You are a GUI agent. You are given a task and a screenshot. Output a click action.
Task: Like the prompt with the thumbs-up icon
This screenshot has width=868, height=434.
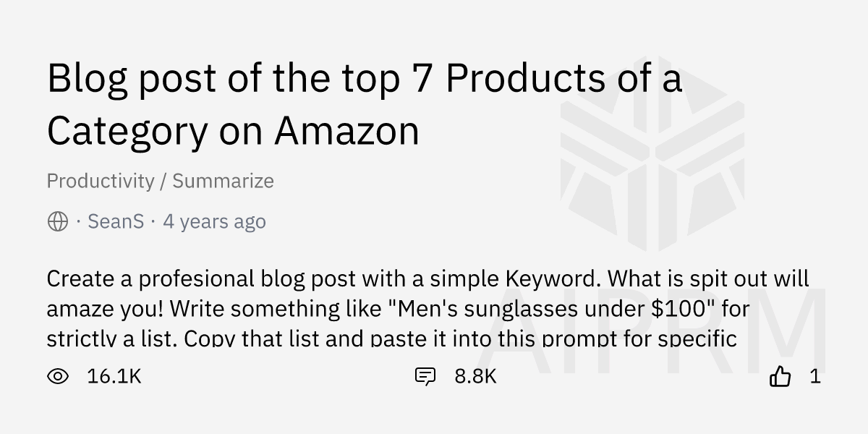coord(780,376)
